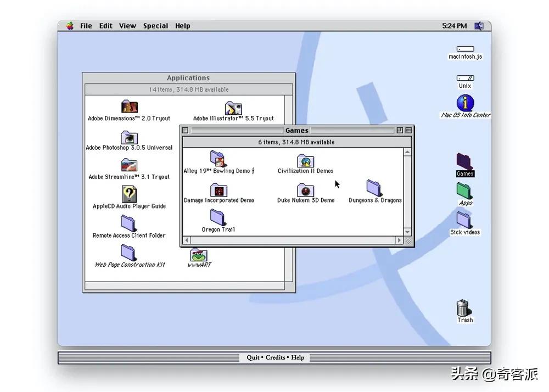Select Duke Nukem 3D Demo folder icon

(305, 190)
